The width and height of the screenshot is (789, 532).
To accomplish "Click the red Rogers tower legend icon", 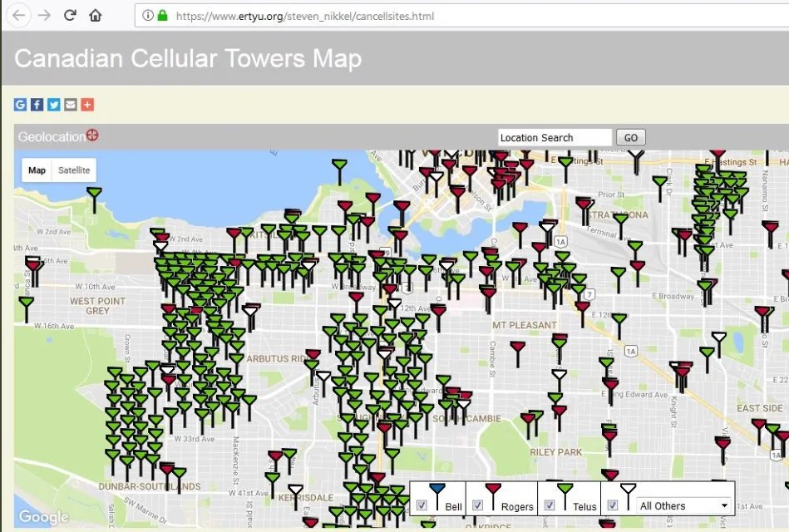I will click(x=493, y=495).
